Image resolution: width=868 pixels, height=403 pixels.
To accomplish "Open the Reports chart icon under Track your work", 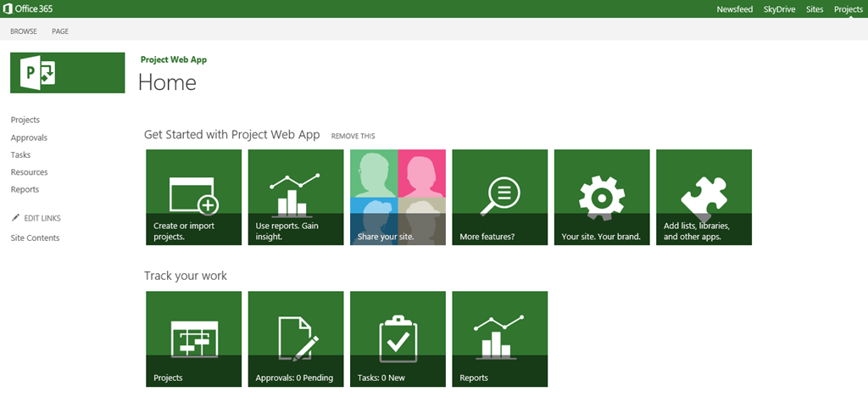I will click(x=500, y=337).
